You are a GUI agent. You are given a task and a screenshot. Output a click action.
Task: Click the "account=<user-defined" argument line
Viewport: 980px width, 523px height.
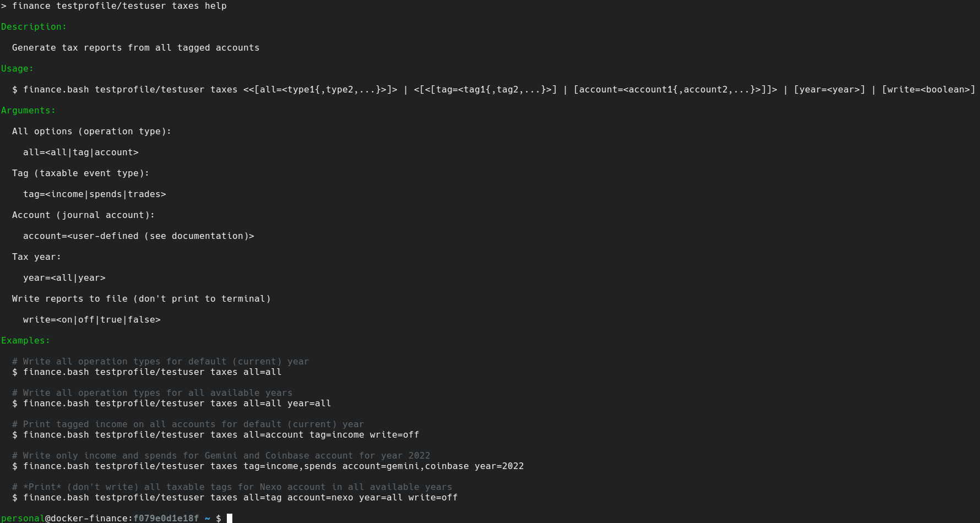click(x=138, y=236)
